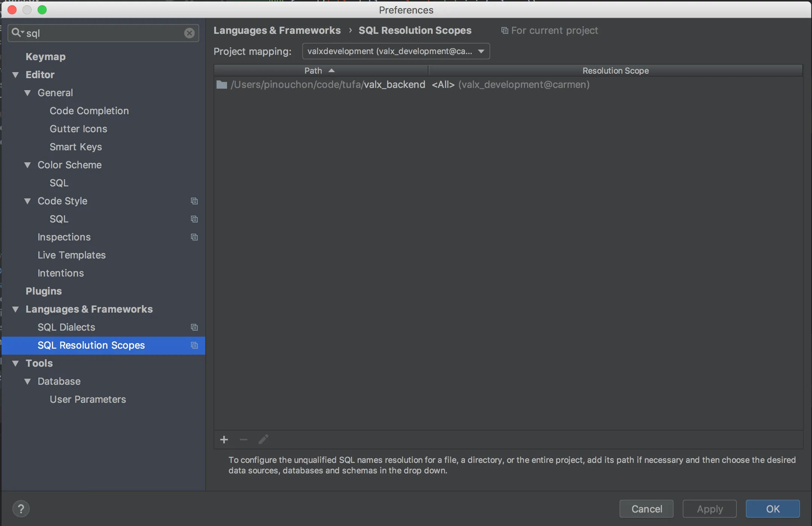Open the Plugins settings page
Viewport: 812px width, 526px height.
43,291
